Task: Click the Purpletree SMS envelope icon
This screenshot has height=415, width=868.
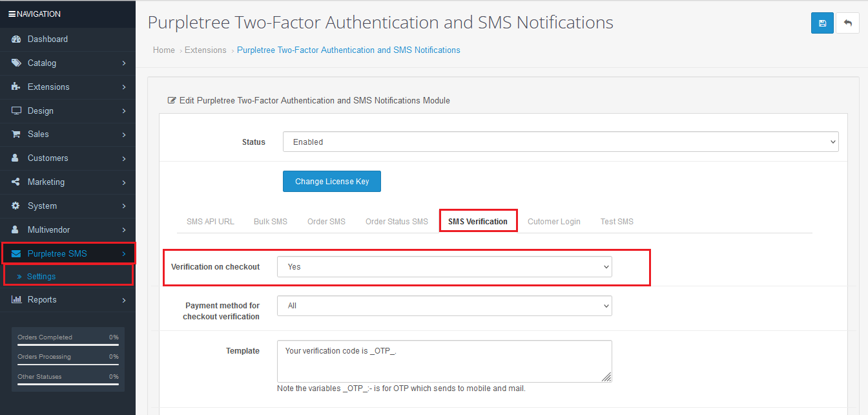Action: (x=16, y=253)
